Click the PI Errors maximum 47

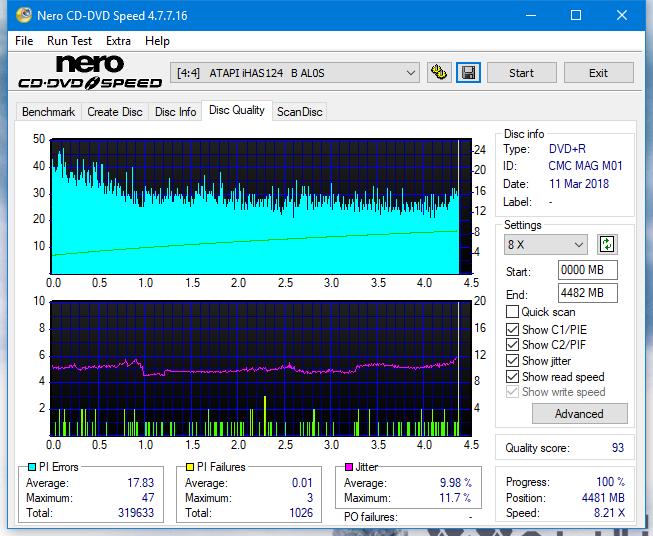tap(148, 498)
